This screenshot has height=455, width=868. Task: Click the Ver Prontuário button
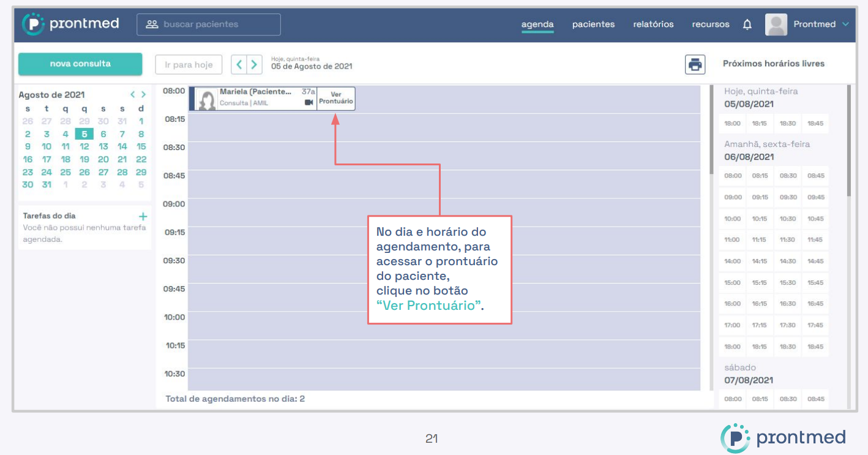pyautogui.click(x=336, y=99)
